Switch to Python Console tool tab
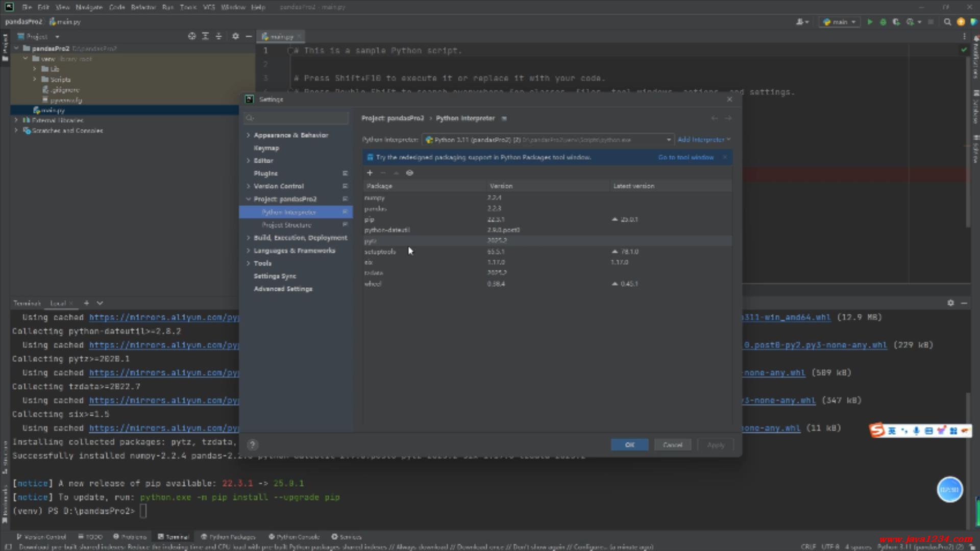 point(294,537)
